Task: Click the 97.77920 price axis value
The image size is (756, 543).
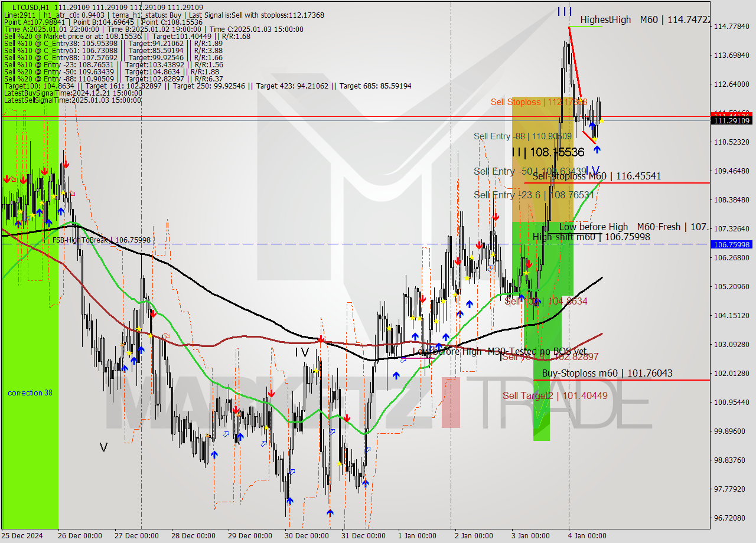Action: 730,489
